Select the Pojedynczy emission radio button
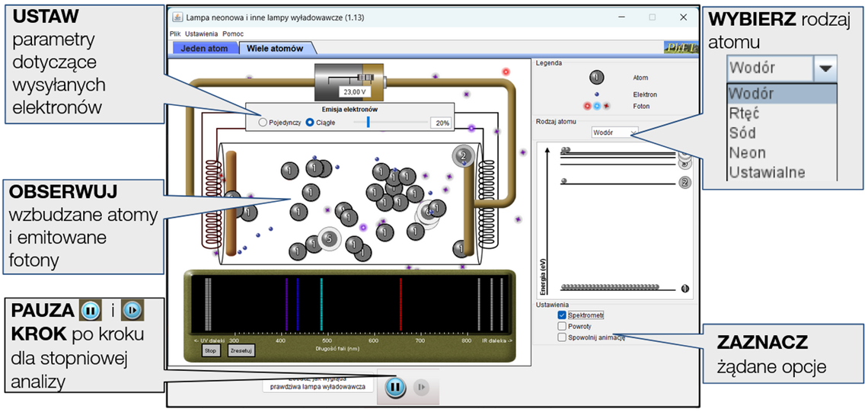The width and height of the screenshot is (868, 412). (263, 123)
